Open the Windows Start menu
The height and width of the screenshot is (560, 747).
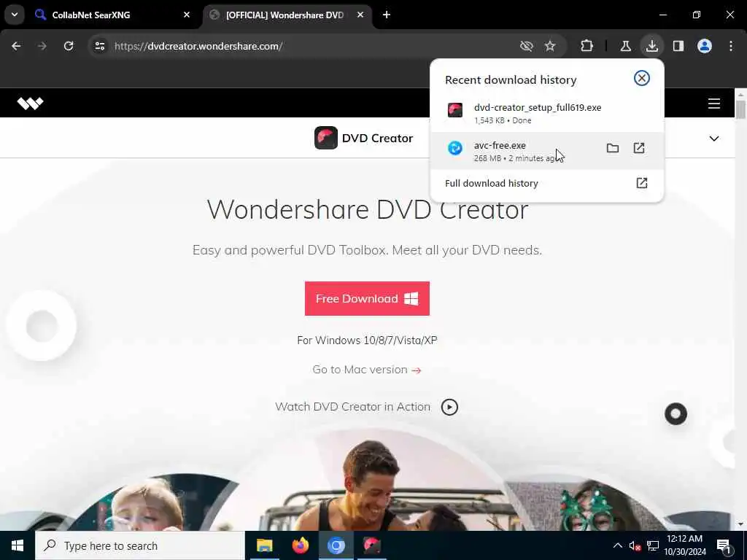tap(18, 545)
